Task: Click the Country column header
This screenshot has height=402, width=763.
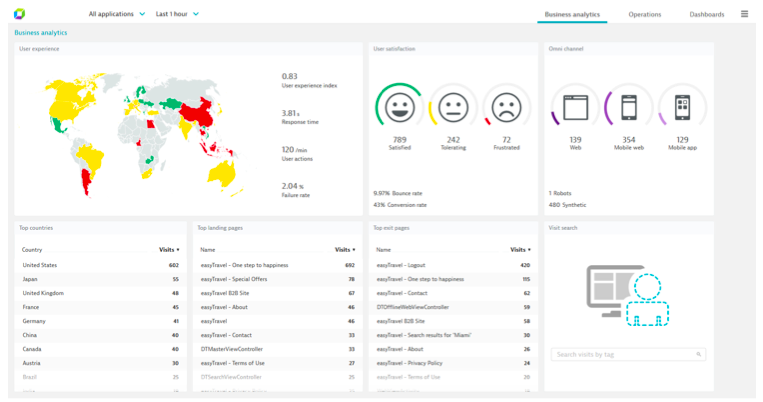Action: 32,250
